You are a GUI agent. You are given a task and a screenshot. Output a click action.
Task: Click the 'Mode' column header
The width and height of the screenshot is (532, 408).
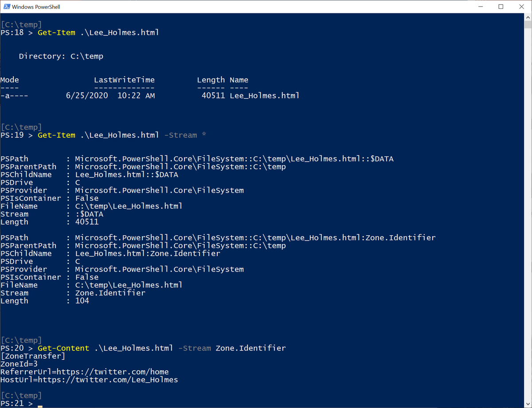[10, 80]
